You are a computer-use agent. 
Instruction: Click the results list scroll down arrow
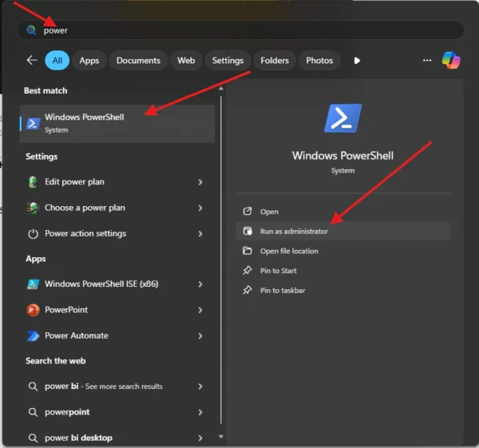221,437
